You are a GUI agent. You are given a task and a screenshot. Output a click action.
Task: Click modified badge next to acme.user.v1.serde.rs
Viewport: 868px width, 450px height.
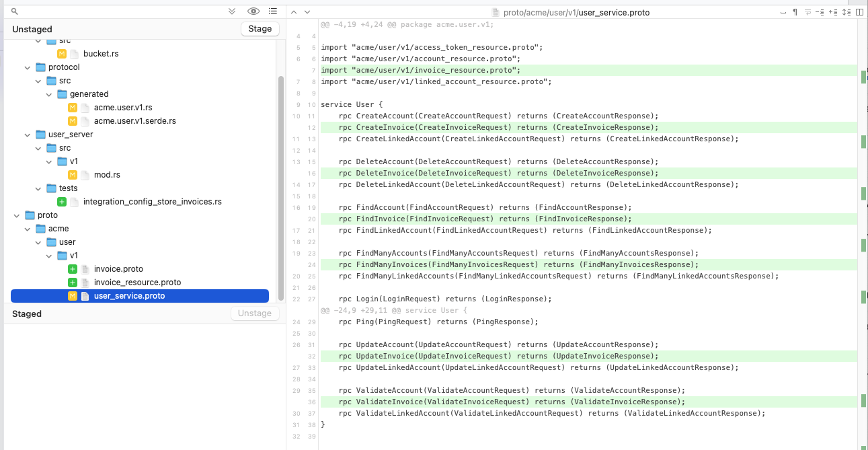[x=73, y=121]
